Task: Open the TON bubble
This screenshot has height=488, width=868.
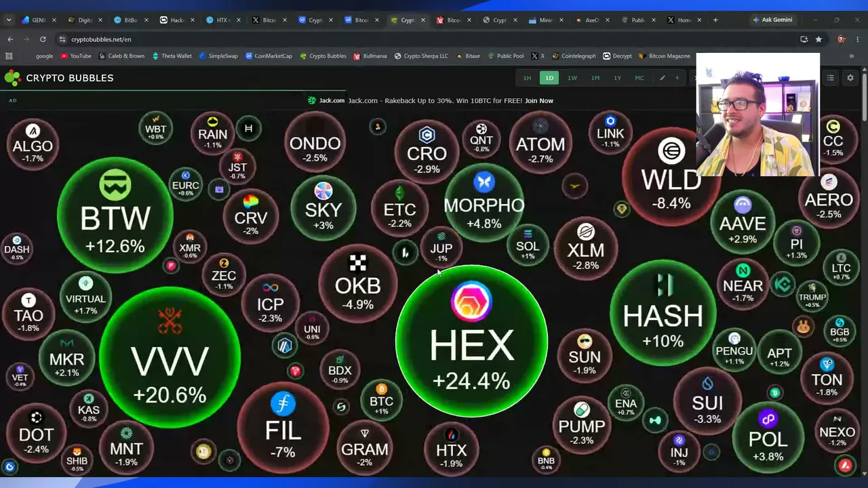Action: (827, 379)
